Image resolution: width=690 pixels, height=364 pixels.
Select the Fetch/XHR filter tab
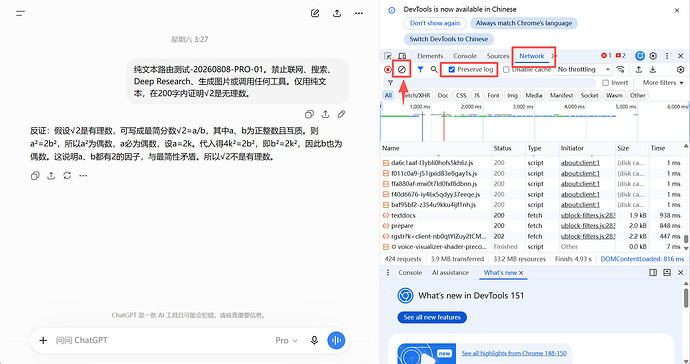pyautogui.click(x=415, y=95)
